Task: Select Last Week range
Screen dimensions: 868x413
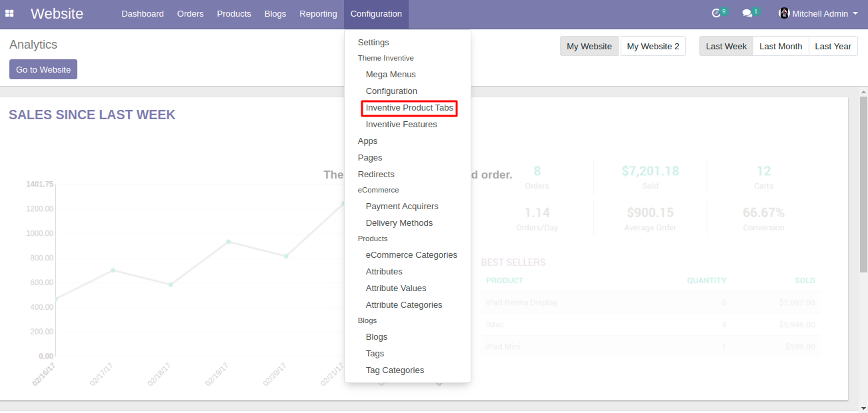Action: [726, 46]
